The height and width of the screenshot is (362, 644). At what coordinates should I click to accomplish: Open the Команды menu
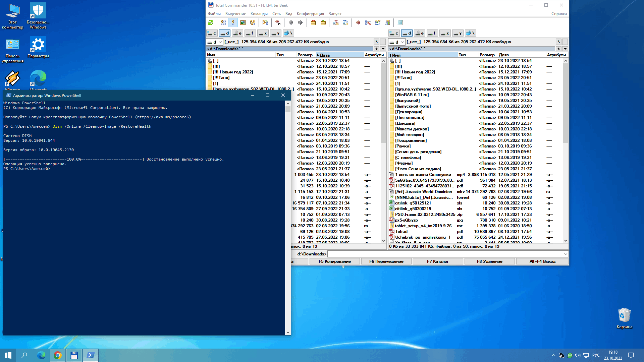259,14
